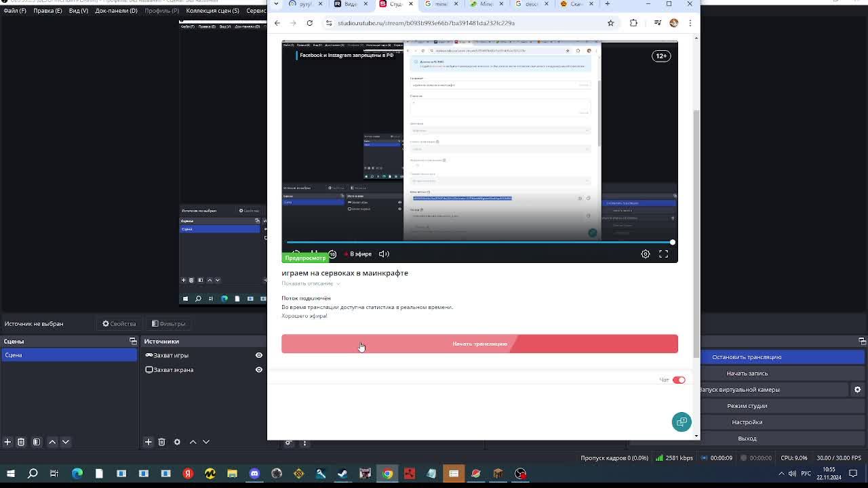Add a new scene with the plus icon

point(7,442)
